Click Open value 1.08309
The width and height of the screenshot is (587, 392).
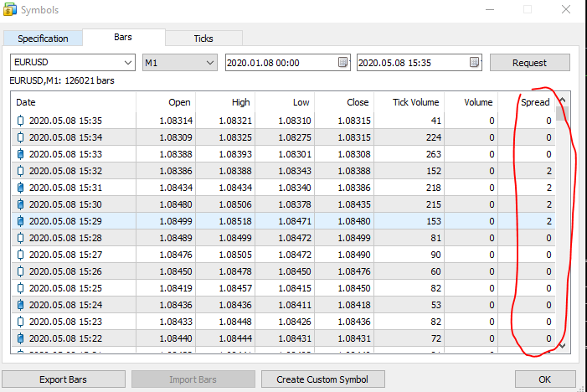[x=176, y=137]
